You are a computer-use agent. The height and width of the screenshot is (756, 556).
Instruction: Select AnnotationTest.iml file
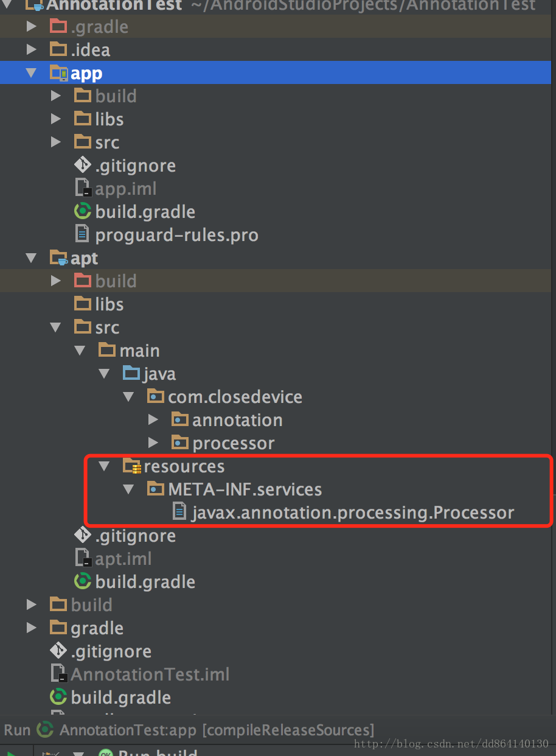[x=150, y=674]
